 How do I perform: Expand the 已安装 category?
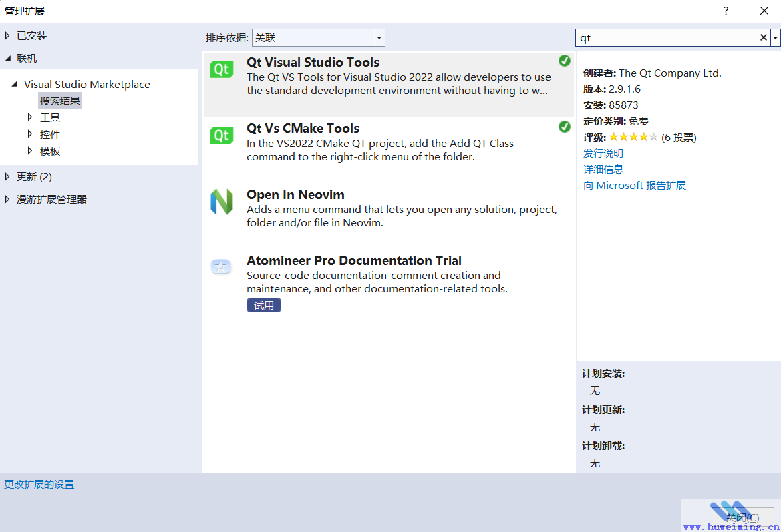click(x=7, y=35)
